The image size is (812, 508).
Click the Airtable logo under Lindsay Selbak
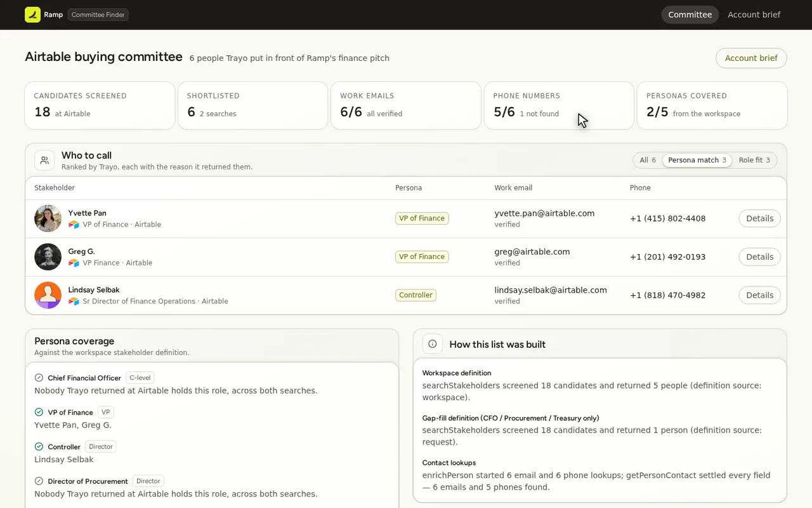(x=74, y=302)
